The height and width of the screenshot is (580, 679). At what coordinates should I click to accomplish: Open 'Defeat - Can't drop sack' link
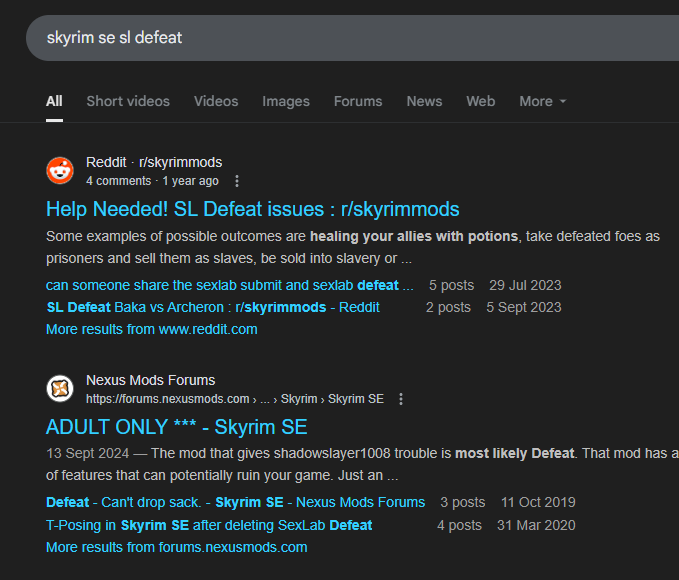click(235, 502)
